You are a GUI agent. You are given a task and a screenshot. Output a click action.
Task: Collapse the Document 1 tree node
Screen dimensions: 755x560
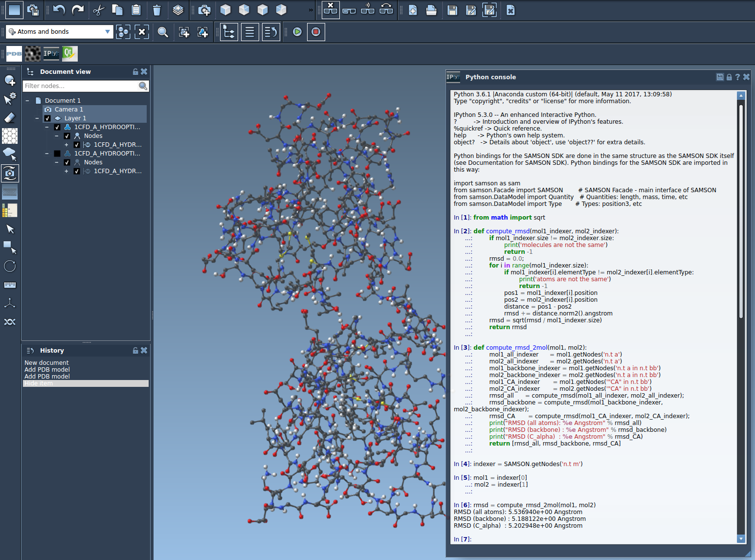[x=27, y=101]
